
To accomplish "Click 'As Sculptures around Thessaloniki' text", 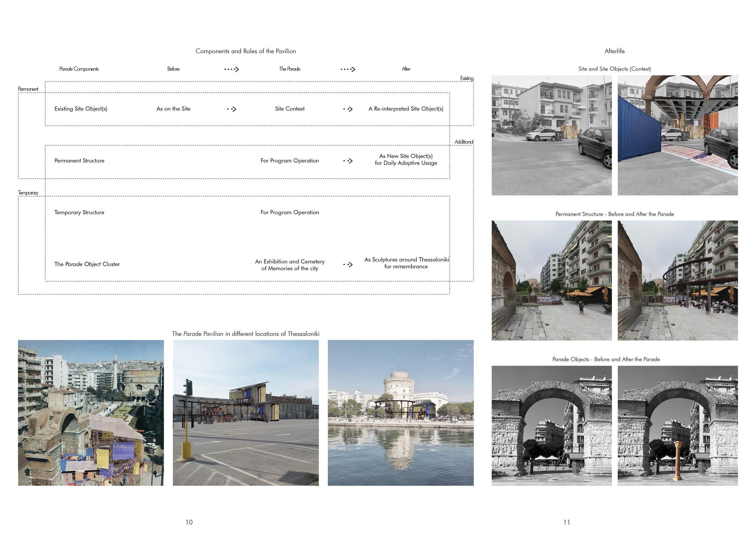I will [406, 260].
